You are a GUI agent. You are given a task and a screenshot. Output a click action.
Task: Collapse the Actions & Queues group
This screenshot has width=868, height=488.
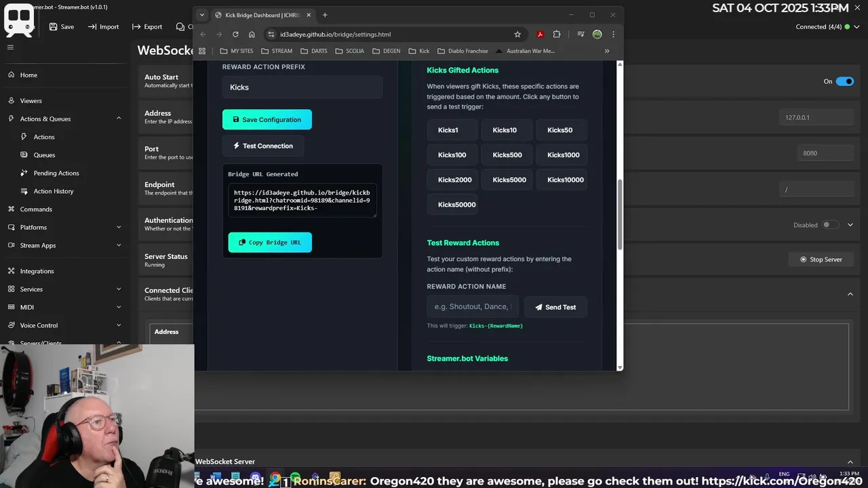[119, 119]
